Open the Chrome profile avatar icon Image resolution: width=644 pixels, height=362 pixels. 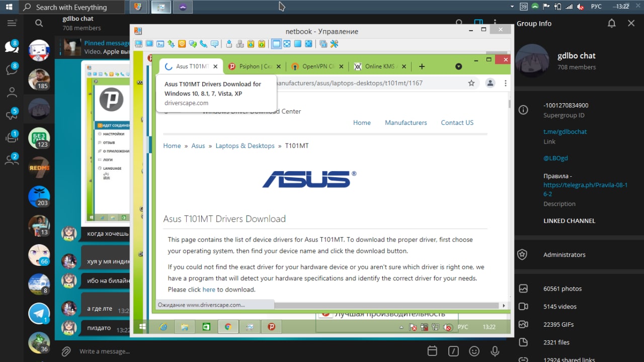490,83
